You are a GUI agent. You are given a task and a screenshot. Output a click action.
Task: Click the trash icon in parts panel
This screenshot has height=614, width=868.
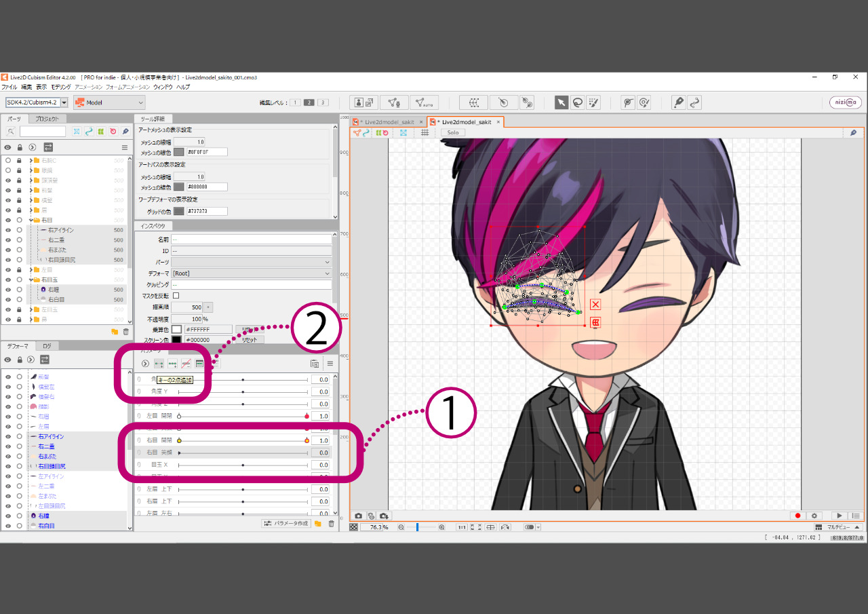point(125,332)
